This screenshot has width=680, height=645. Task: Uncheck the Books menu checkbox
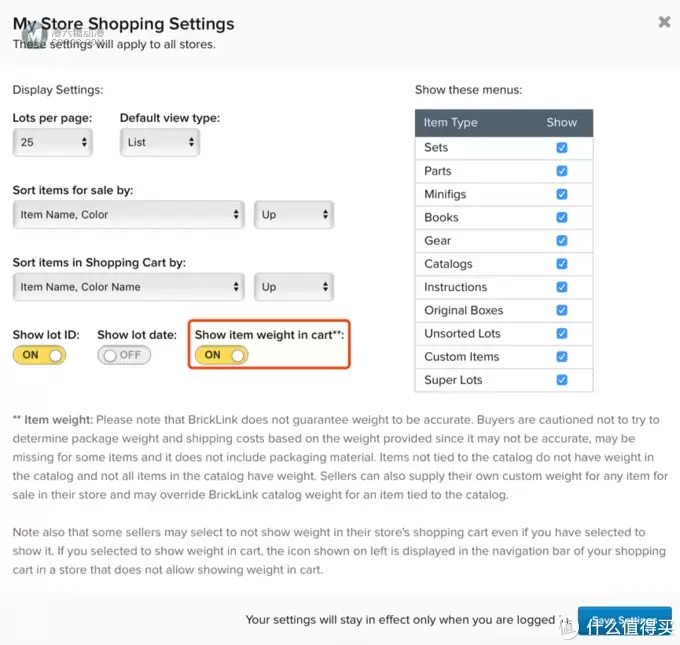[x=562, y=217]
